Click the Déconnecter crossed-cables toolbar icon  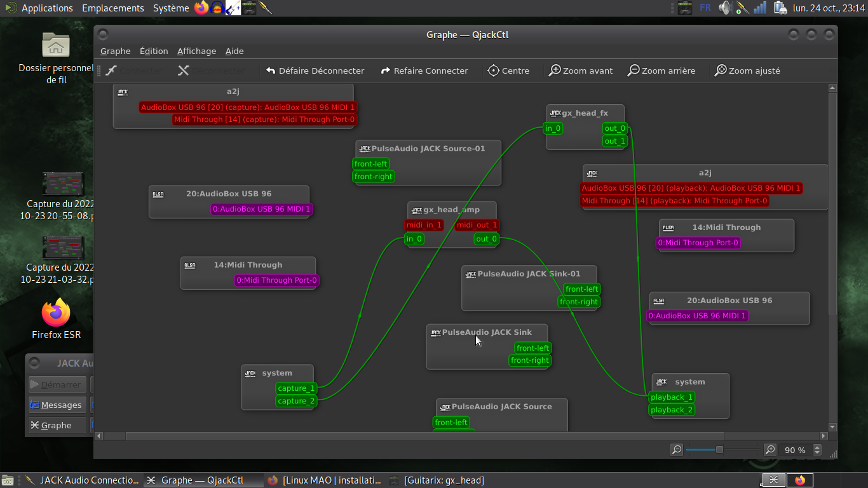184,71
